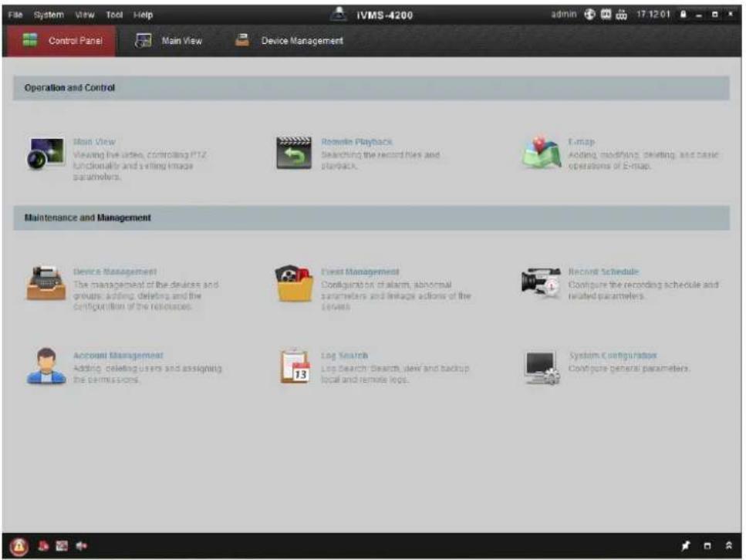The height and width of the screenshot is (560, 746).
Task: Open the Device Management link in panel
Action: pyautogui.click(x=115, y=272)
